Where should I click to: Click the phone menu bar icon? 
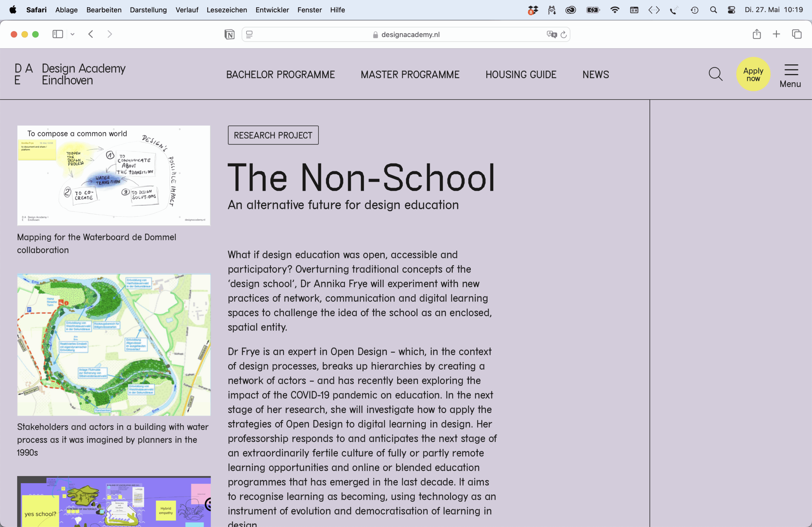coord(674,10)
